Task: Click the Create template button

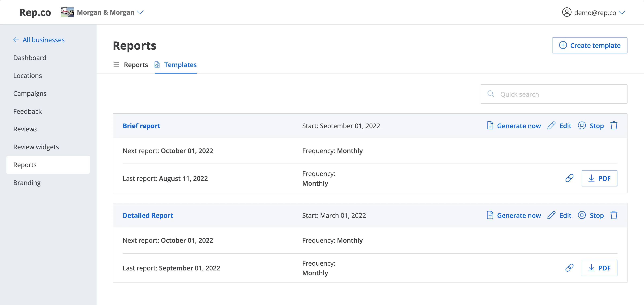Action: point(589,45)
